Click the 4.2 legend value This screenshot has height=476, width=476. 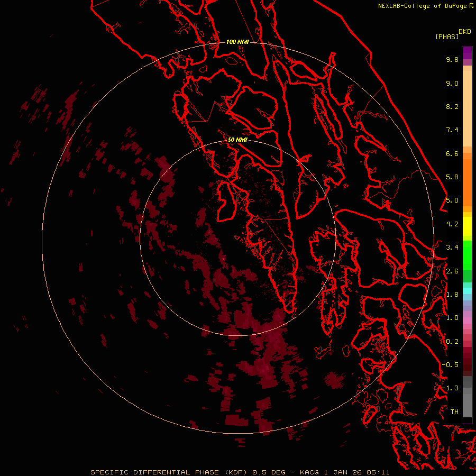[x=452, y=224]
